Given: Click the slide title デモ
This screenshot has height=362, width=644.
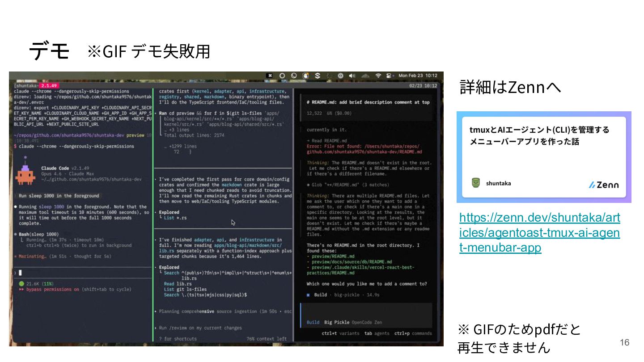Looking at the screenshot, I should (49, 51).
